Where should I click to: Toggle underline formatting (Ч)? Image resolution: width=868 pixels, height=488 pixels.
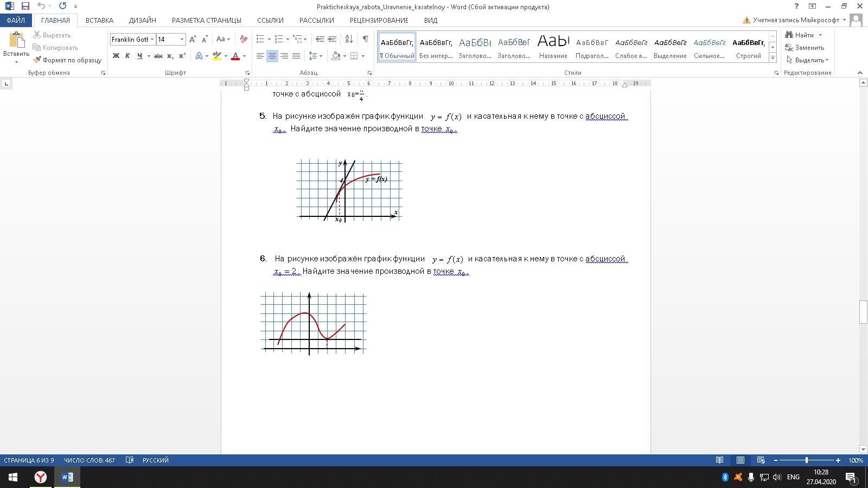pyautogui.click(x=139, y=56)
